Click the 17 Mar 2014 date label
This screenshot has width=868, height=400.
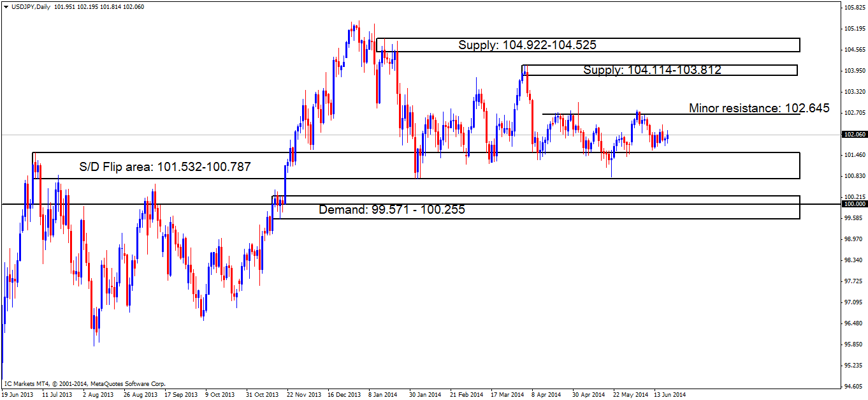click(x=508, y=395)
